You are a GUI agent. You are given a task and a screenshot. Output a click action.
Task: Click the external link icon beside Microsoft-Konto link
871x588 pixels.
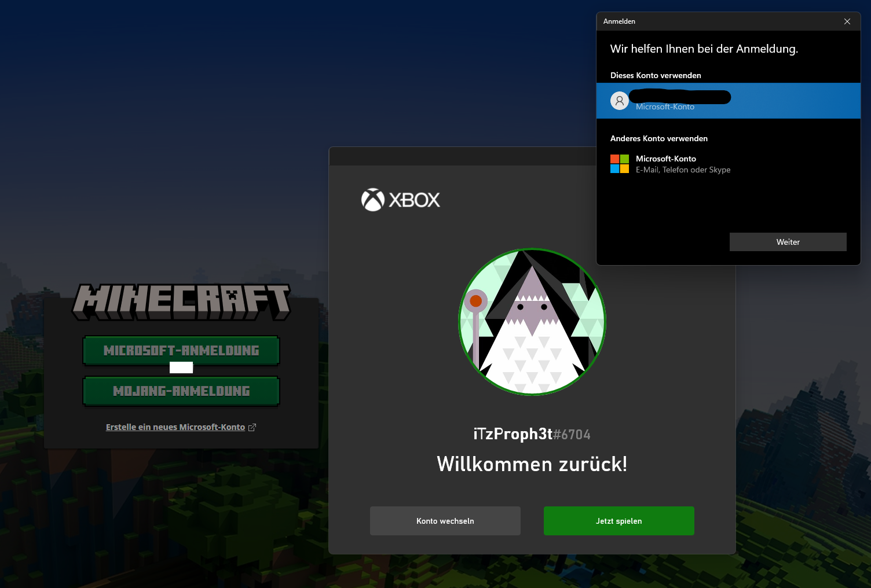pyautogui.click(x=252, y=428)
